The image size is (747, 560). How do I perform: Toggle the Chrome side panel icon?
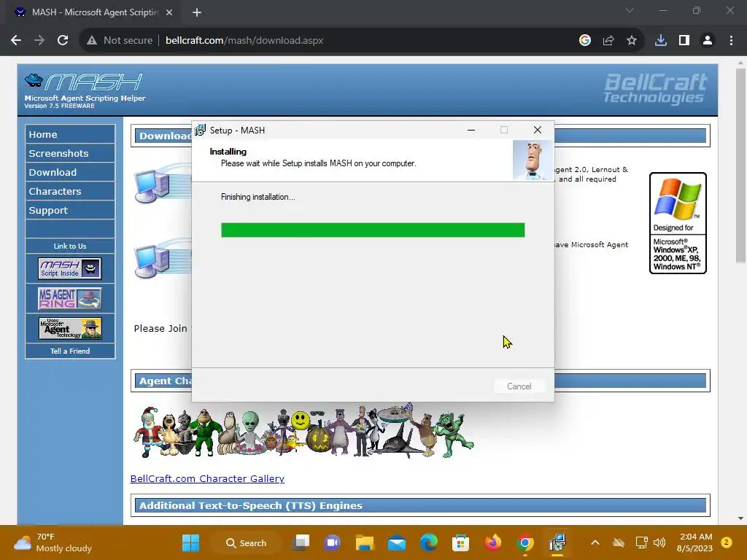click(684, 41)
